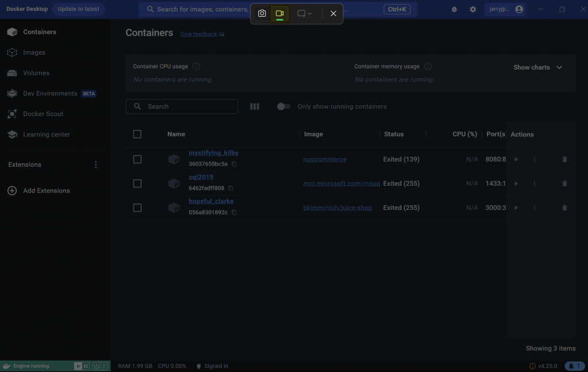Open the jerryjp account menu
The image size is (588, 372).
[505, 9]
